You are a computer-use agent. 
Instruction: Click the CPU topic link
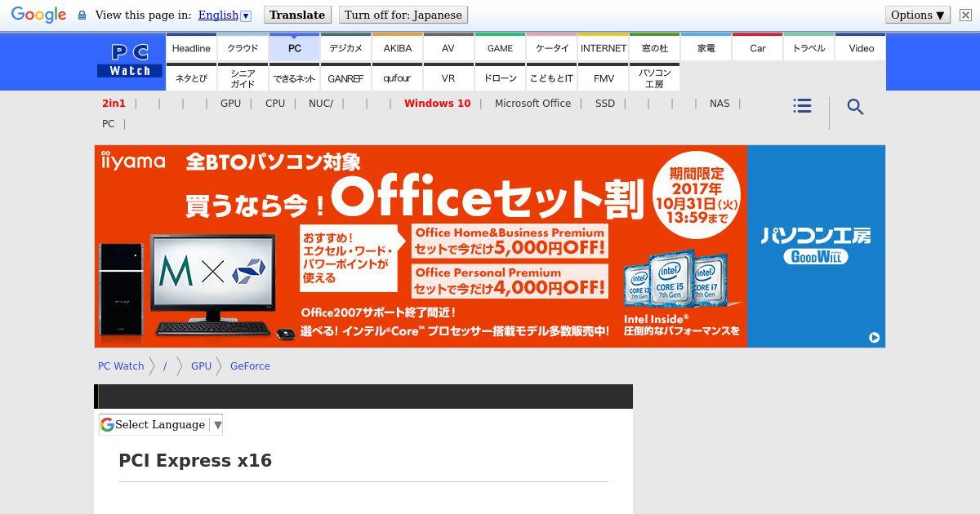tap(275, 104)
